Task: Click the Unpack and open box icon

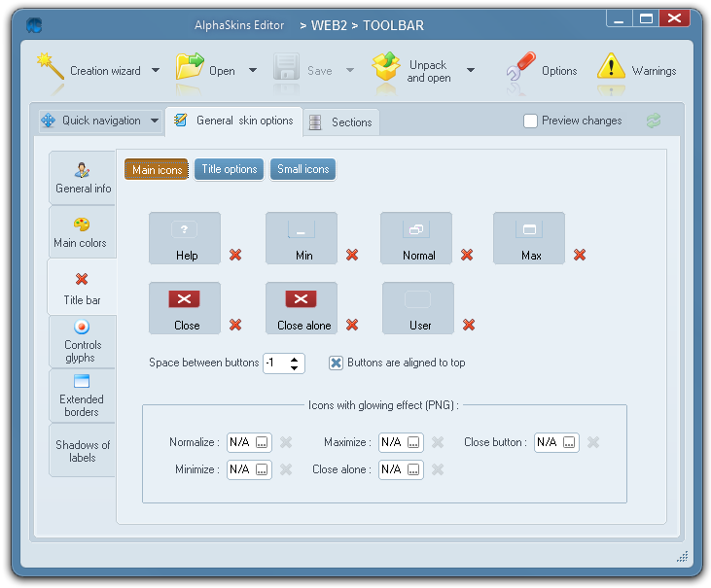Action: pos(386,67)
